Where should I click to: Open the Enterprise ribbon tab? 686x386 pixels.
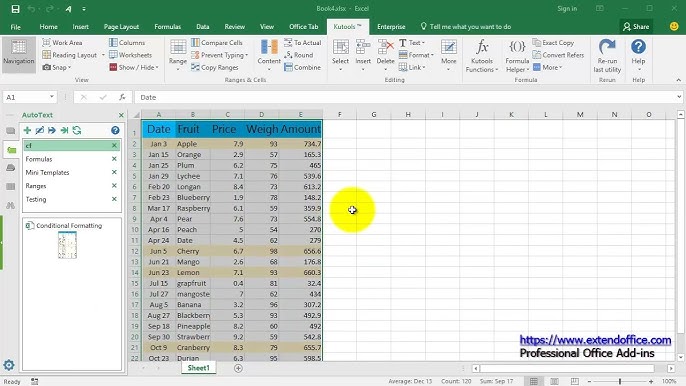coord(391,27)
